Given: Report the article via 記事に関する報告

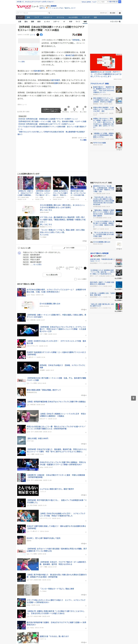Looking at the screenshot, I should (24, 112).
